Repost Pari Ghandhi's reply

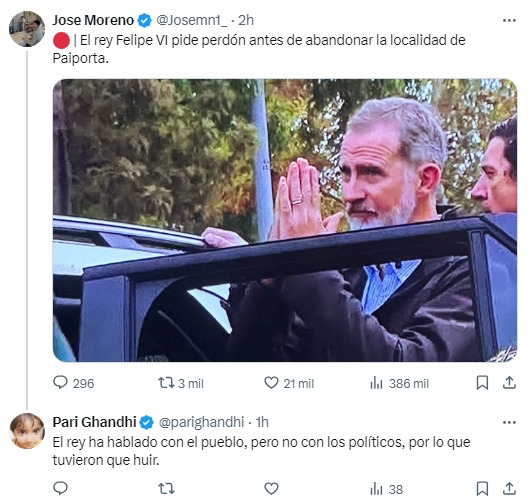(x=166, y=488)
